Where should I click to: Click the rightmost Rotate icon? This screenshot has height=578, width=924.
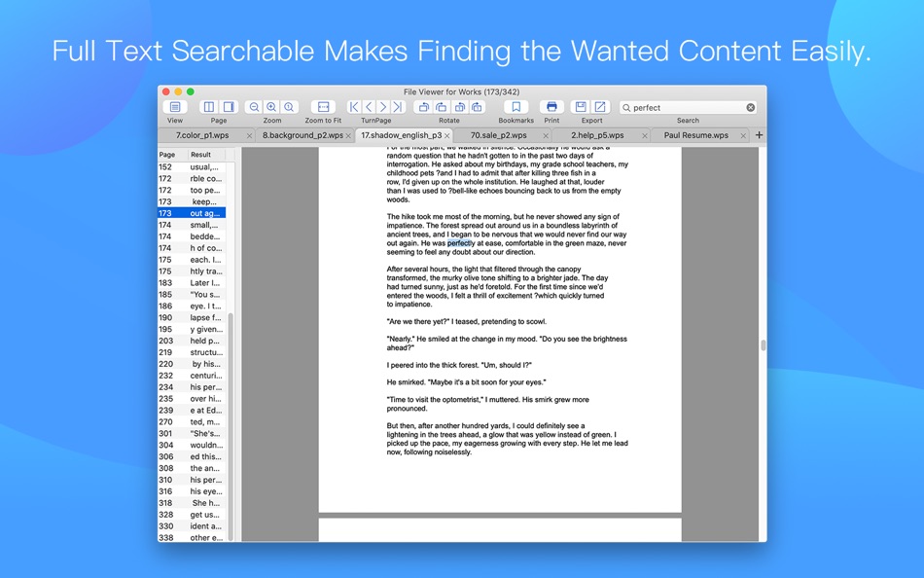point(478,107)
